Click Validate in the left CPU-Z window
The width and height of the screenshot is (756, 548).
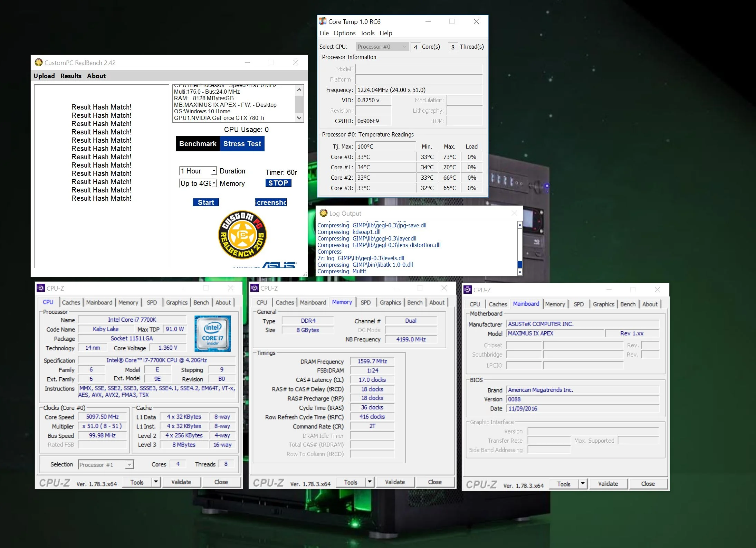[181, 482]
